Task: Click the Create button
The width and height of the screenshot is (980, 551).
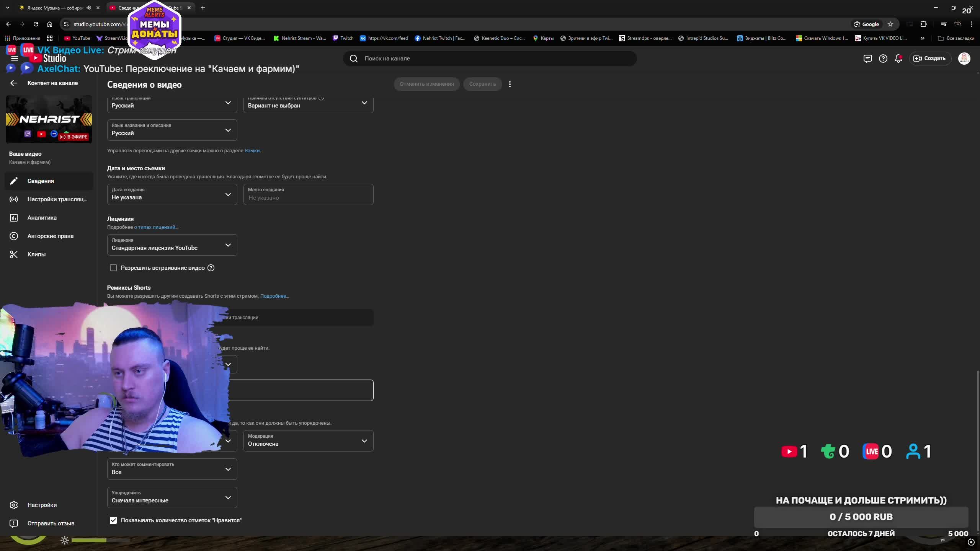Action: pyautogui.click(x=930, y=59)
